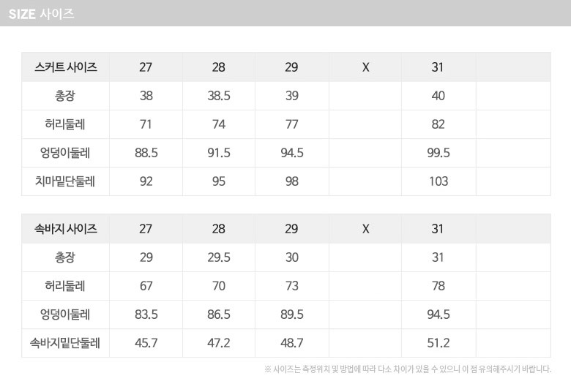Select the 치마밑단둘레 row label
This screenshot has width=571, height=392.
tap(65, 181)
